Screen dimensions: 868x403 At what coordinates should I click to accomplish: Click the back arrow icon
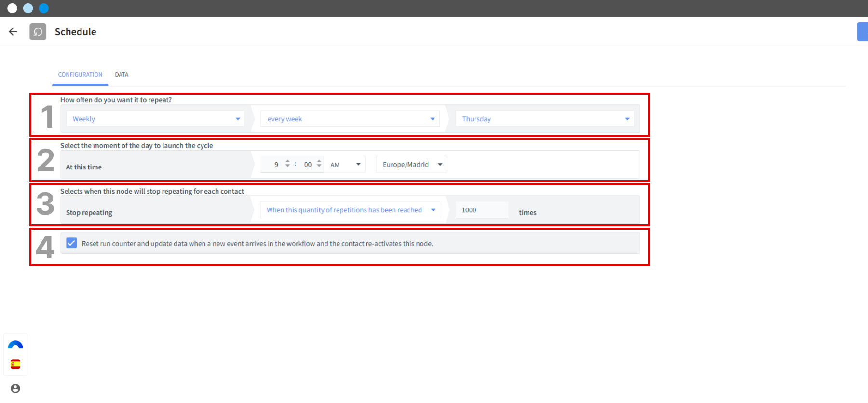pyautogui.click(x=13, y=31)
